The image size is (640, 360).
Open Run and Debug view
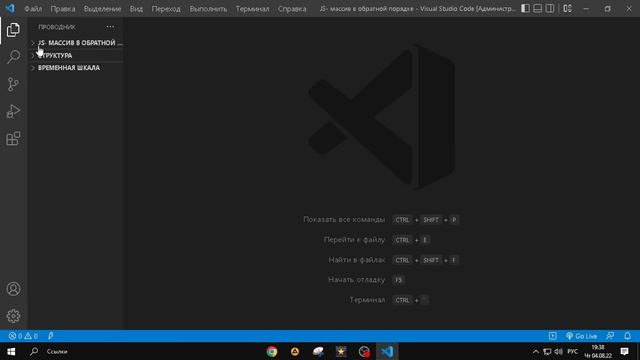coord(13,111)
